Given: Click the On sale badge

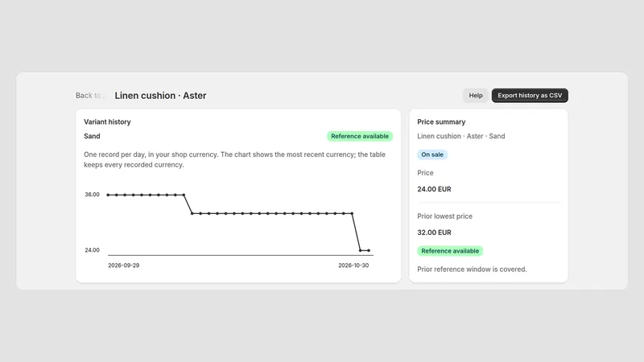Looking at the screenshot, I should 432,154.
